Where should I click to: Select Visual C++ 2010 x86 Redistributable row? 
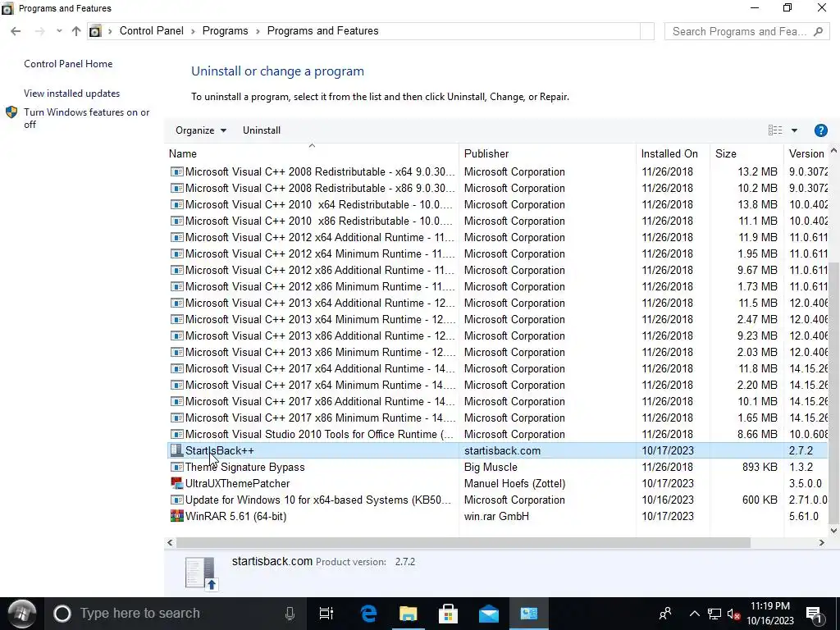(x=498, y=221)
